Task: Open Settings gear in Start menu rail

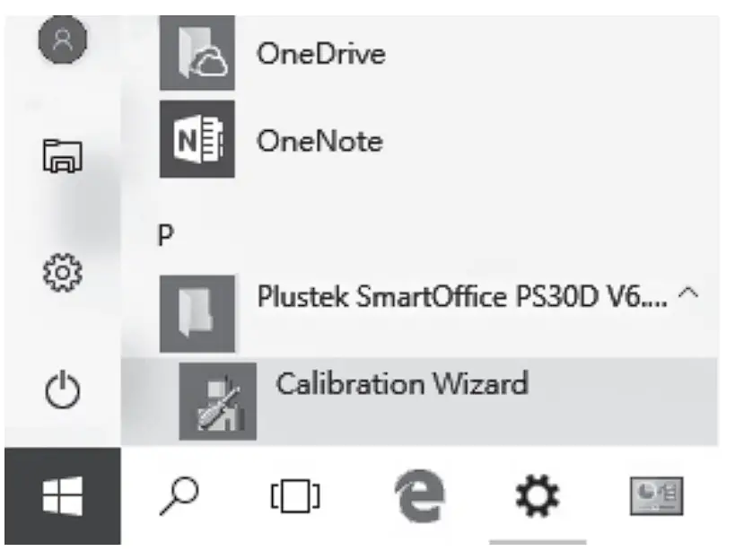Action: point(62,271)
